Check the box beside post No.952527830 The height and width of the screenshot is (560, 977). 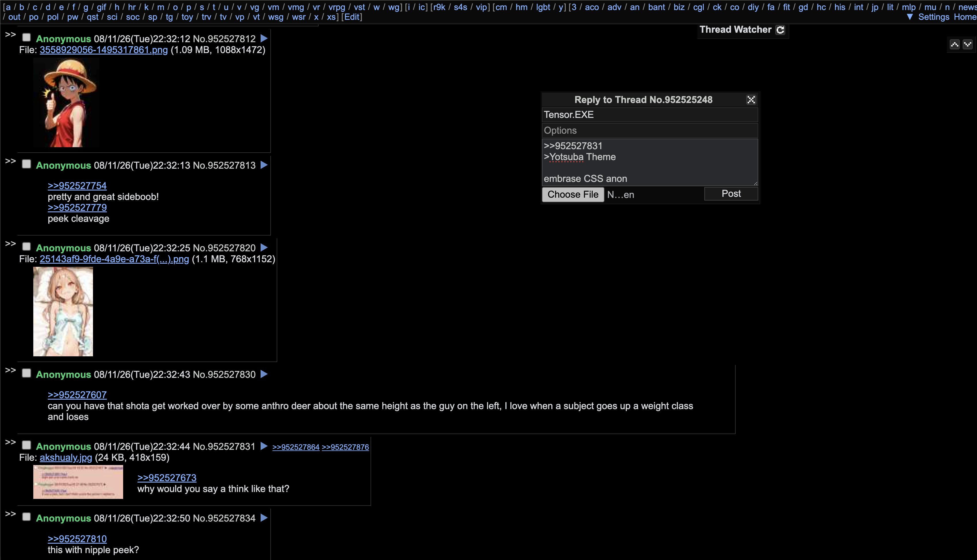pyautogui.click(x=26, y=374)
